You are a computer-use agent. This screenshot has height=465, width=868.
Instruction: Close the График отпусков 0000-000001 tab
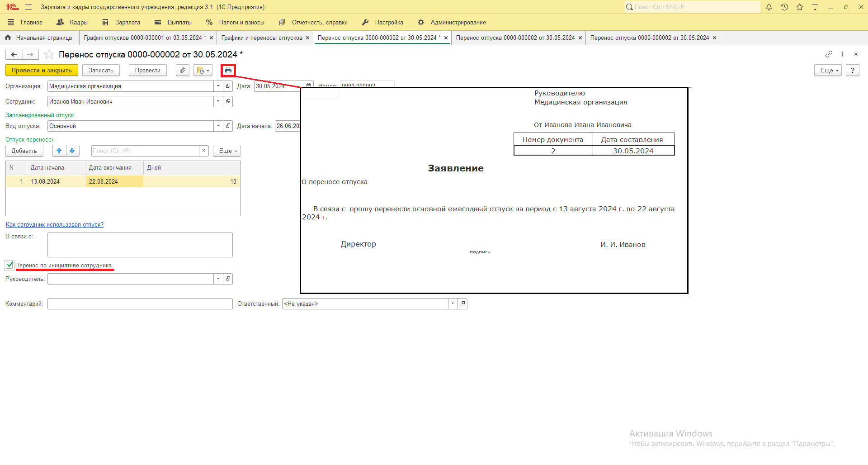pos(211,38)
